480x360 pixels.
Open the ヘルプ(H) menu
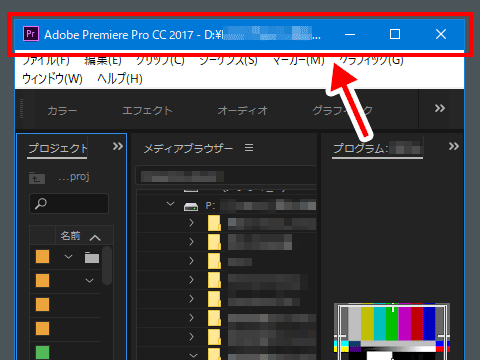(120, 79)
